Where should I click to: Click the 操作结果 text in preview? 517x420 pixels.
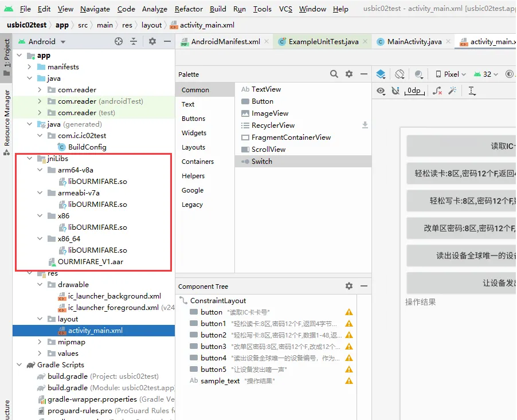tap(420, 301)
